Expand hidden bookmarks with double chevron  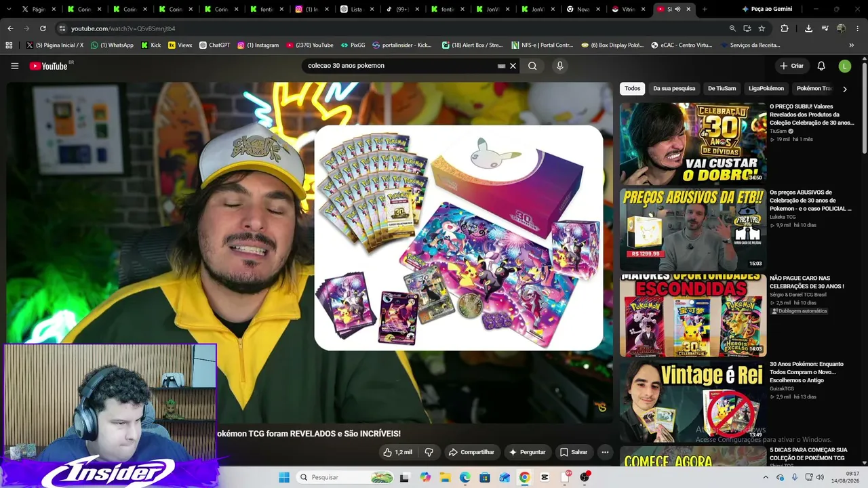[852, 45]
